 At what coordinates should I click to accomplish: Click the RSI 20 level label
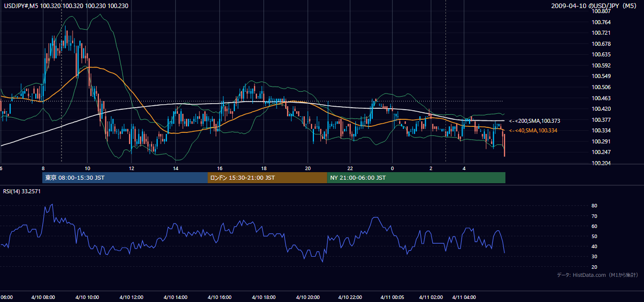pyautogui.click(x=594, y=267)
